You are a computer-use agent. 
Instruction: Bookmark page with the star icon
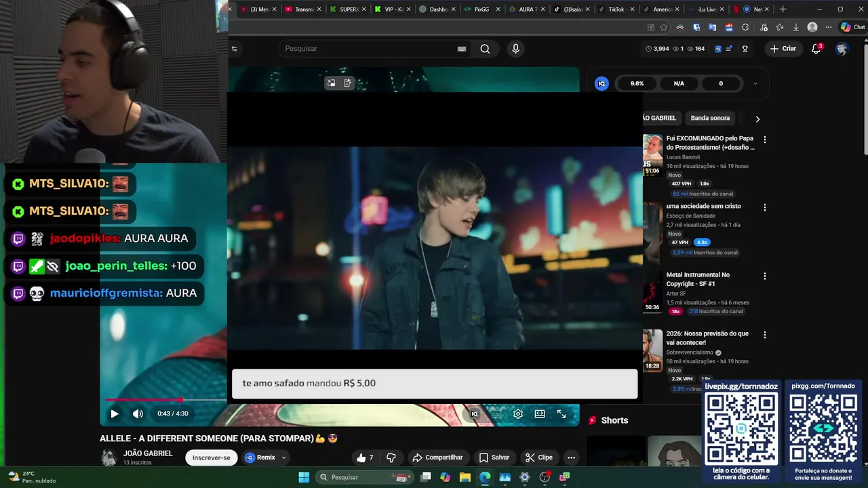click(x=664, y=27)
